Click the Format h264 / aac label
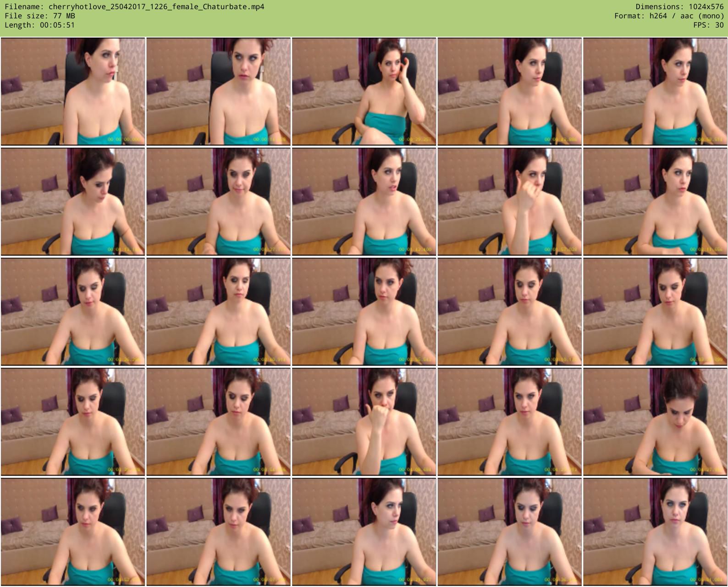 tap(669, 16)
